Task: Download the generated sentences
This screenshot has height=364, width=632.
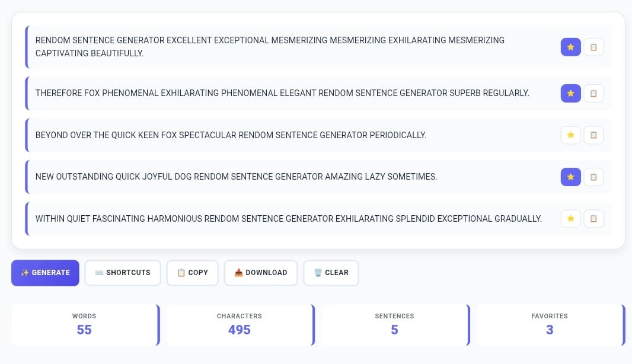Action: (x=260, y=273)
